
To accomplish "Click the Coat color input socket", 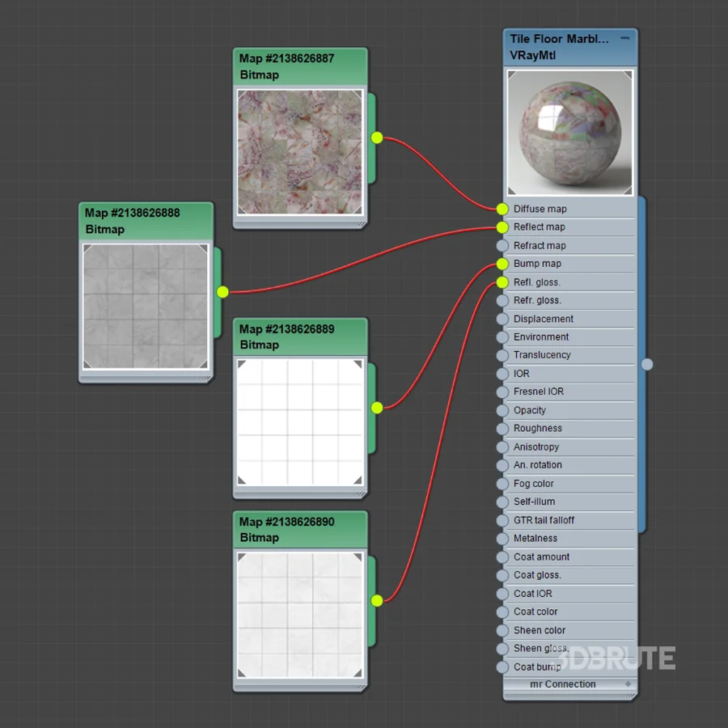I will pyautogui.click(x=502, y=612).
